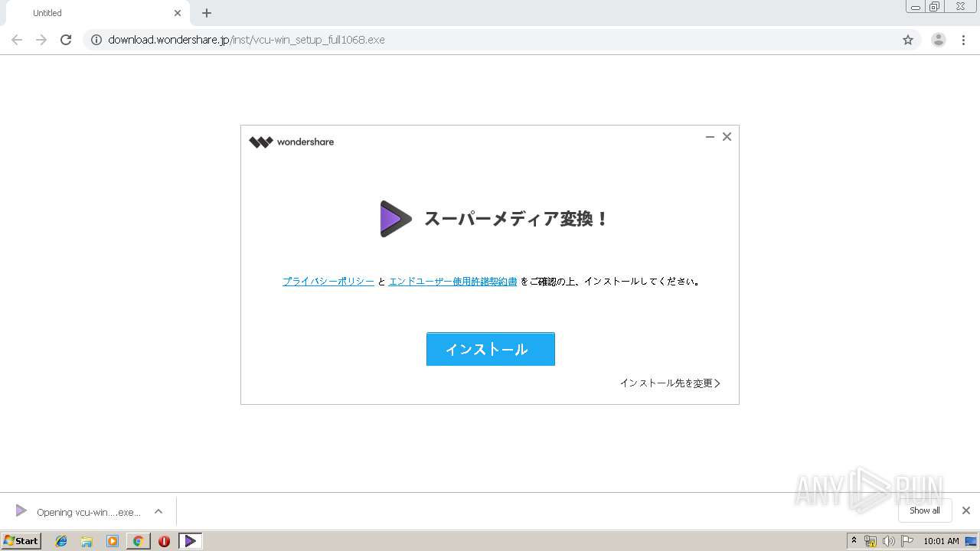Image resolution: width=980 pixels, height=551 pixels.
Task: Open Windows Media Player from taskbar
Action: click(113, 541)
